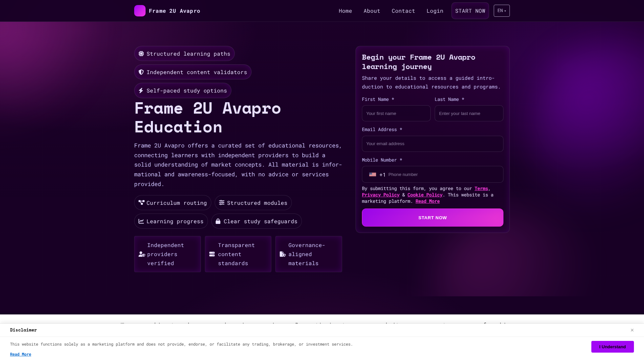The height and width of the screenshot is (362, 644).
Task: Click the I Understand button
Action: (612, 347)
